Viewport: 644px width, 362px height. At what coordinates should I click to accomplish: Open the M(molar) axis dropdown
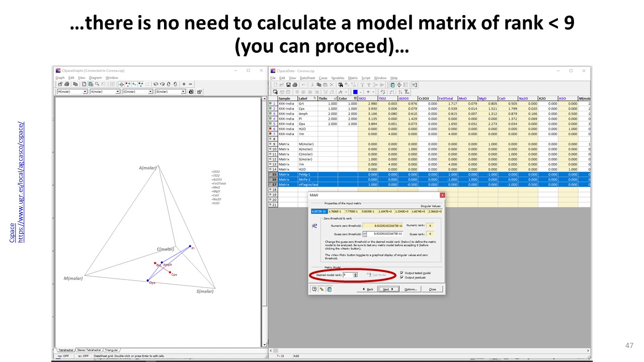click(x=85, y=92)
